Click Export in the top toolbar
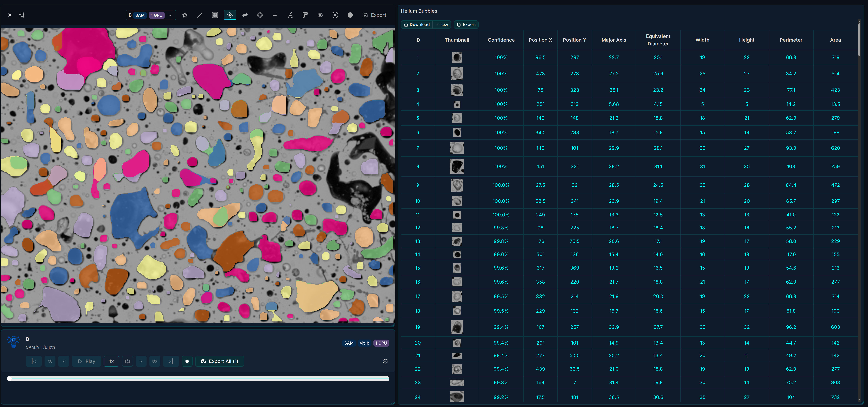Viewport: 868px width, 407px height. coord(374,15)
